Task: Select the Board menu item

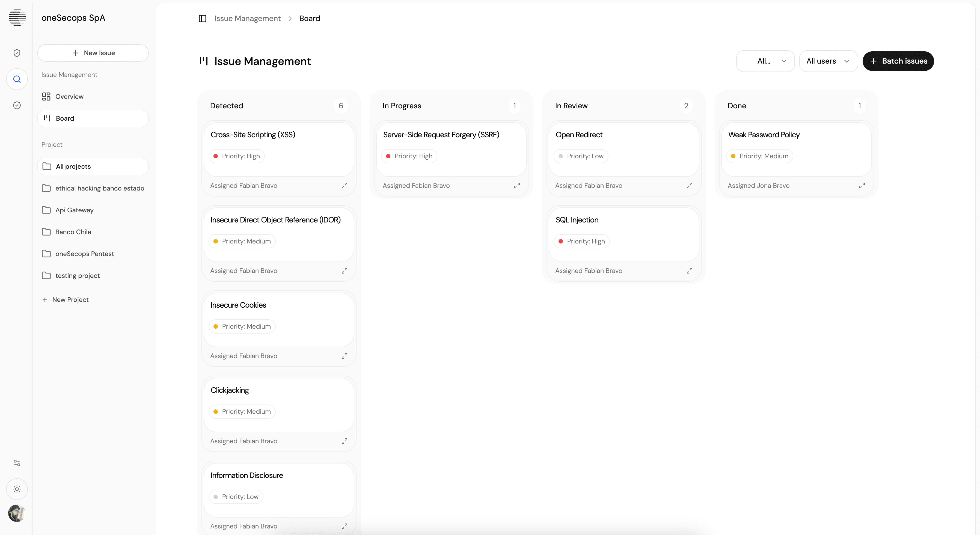Action: 65,118
